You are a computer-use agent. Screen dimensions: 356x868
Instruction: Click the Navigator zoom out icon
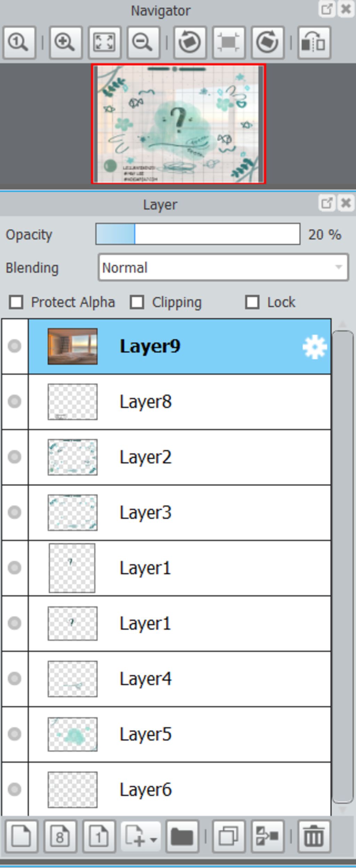tap(143, 42)
